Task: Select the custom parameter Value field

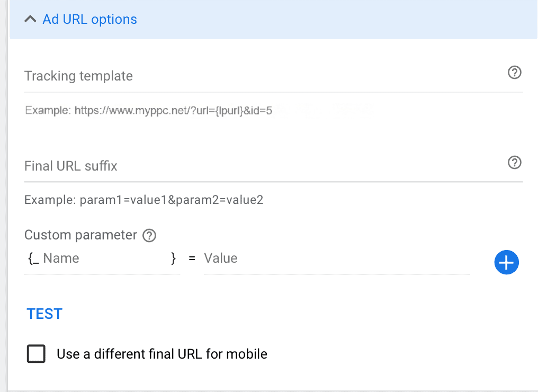Action: tap(337, 259)
